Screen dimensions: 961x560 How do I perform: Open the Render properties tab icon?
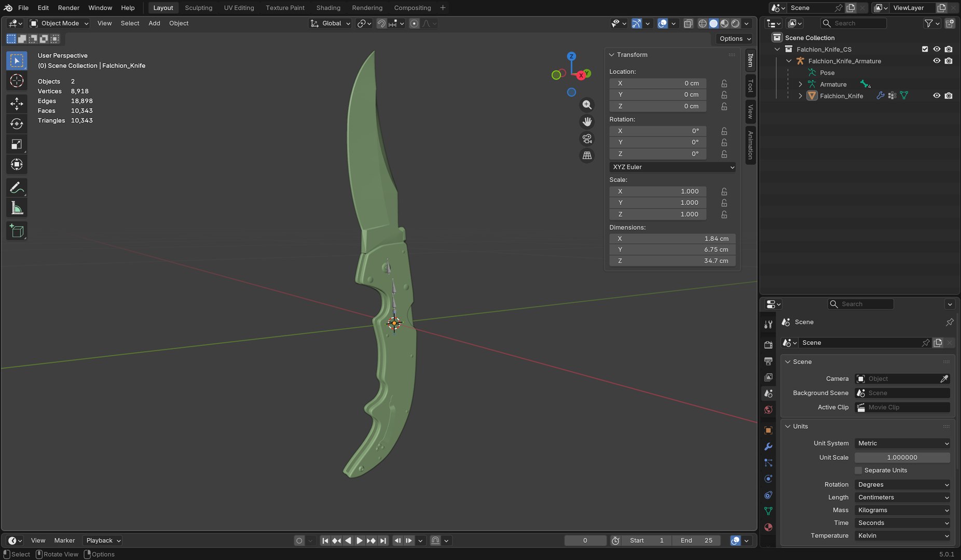[x=768, y=345]
